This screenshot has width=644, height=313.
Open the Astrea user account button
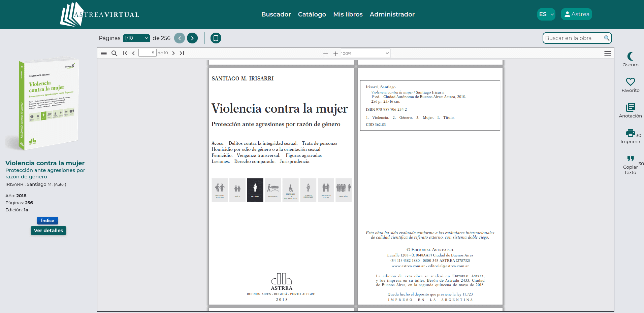576,14
